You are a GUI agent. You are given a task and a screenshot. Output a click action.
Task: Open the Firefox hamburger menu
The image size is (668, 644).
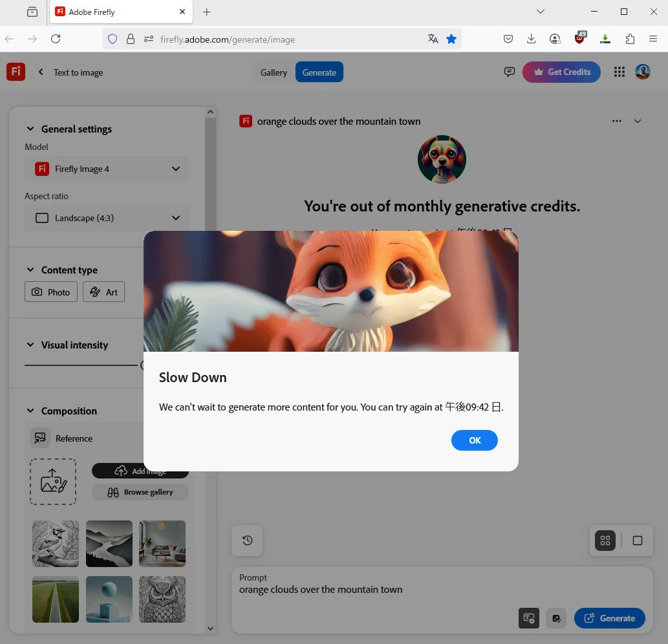point(653,39)
